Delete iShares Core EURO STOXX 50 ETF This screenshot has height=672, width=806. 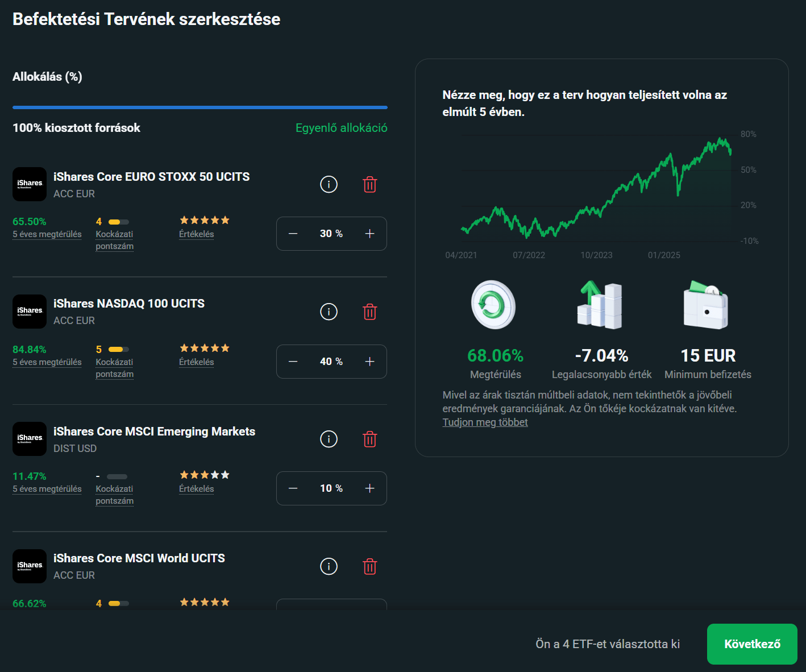(x=369, y=184)
